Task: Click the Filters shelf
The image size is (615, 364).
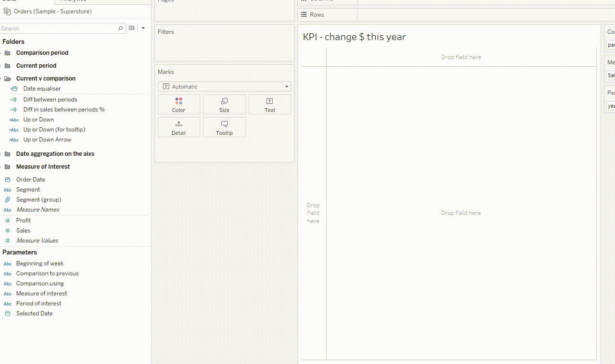Action: (x=225, y=43)
